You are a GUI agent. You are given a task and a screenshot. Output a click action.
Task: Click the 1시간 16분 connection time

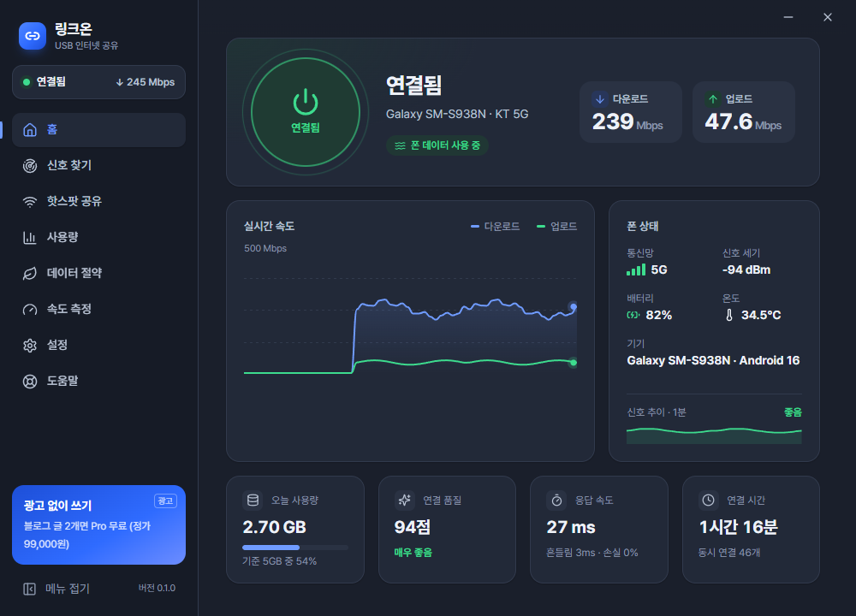pos(738,527)
